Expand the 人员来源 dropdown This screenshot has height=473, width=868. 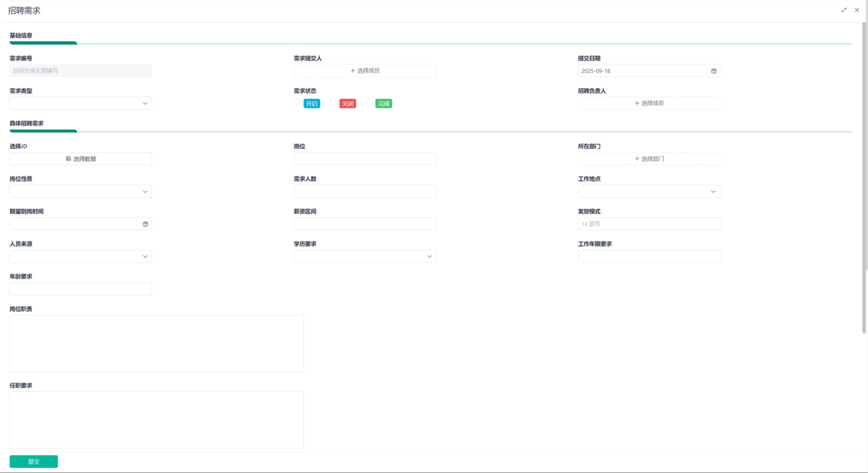[x=80, y=256]
